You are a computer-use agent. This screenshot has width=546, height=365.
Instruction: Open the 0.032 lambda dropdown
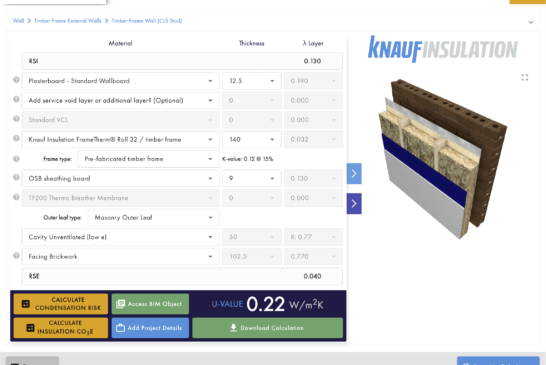tap(313, 139)
